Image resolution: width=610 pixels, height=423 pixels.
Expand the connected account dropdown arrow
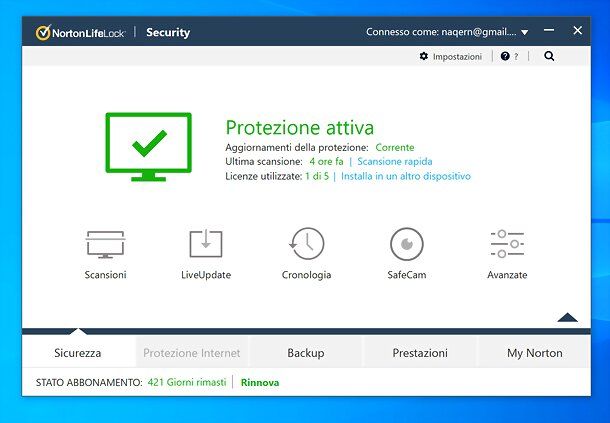pyautogui.click(x=524, y=32)
